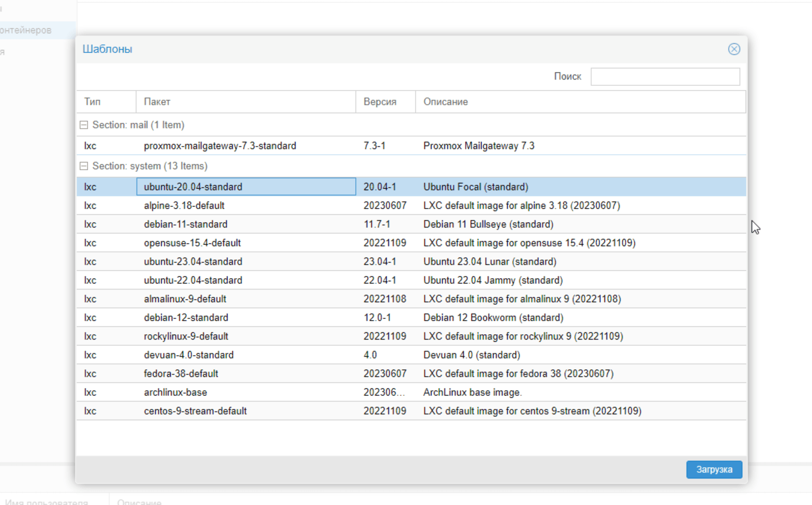812x505 pixels.
Task: Click version 20.04-1 cell
Action: pyautogui.click(x=386, y=187)
